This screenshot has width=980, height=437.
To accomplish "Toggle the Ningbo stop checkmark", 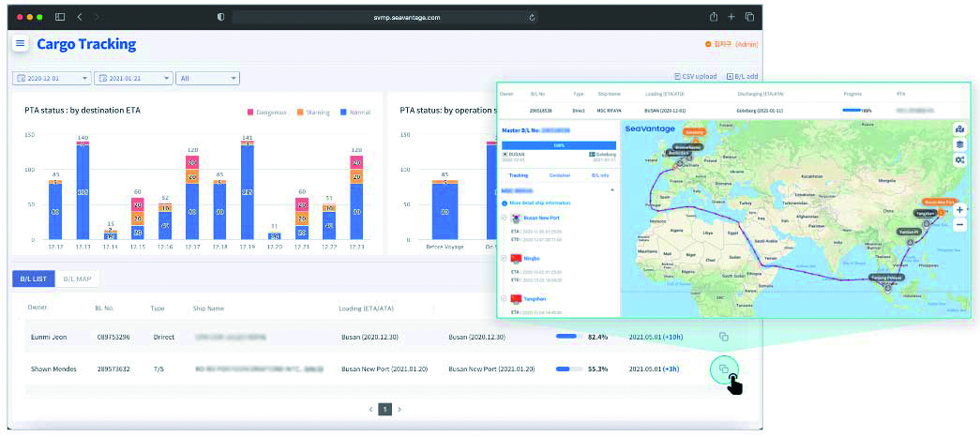I will [505, 258].
